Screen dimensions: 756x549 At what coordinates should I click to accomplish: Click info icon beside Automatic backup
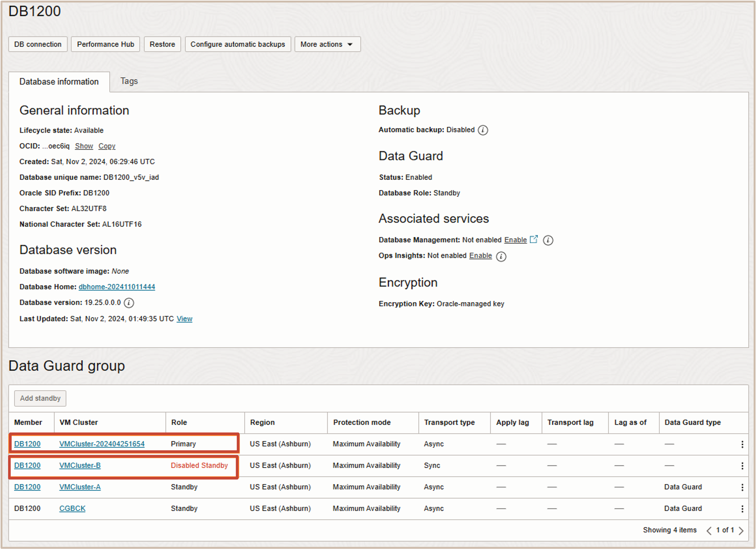pyautogui.click(x=483, y=130)
